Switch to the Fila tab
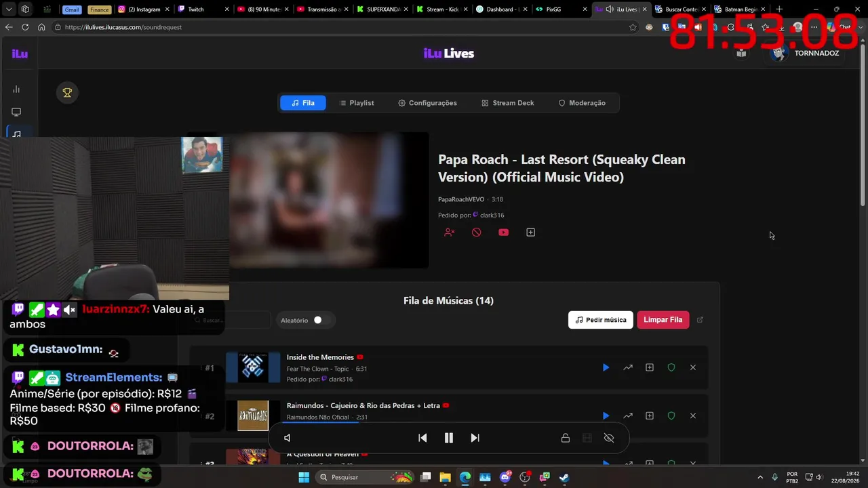868x488 pixels. (303, 103)
